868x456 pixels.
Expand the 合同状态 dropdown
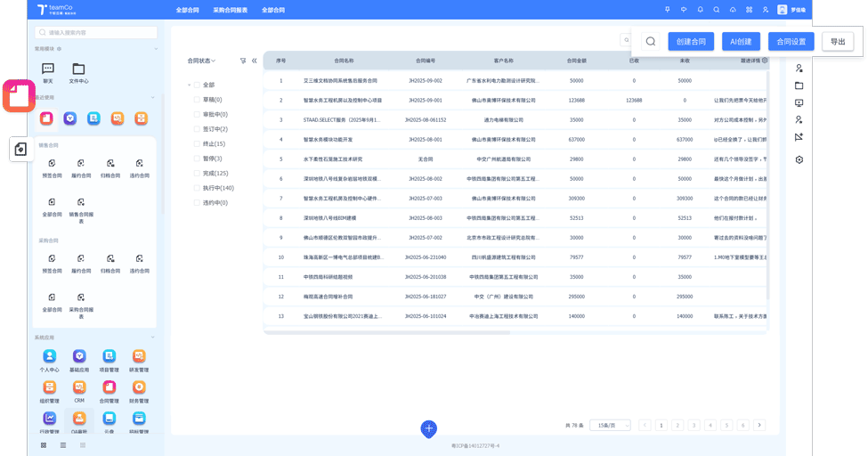[x=201, y=61]
